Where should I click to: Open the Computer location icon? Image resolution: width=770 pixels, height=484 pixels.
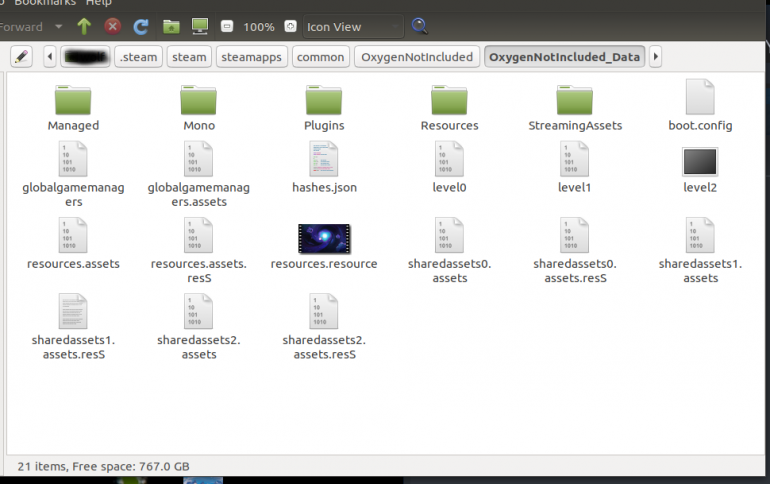(200, 27)
